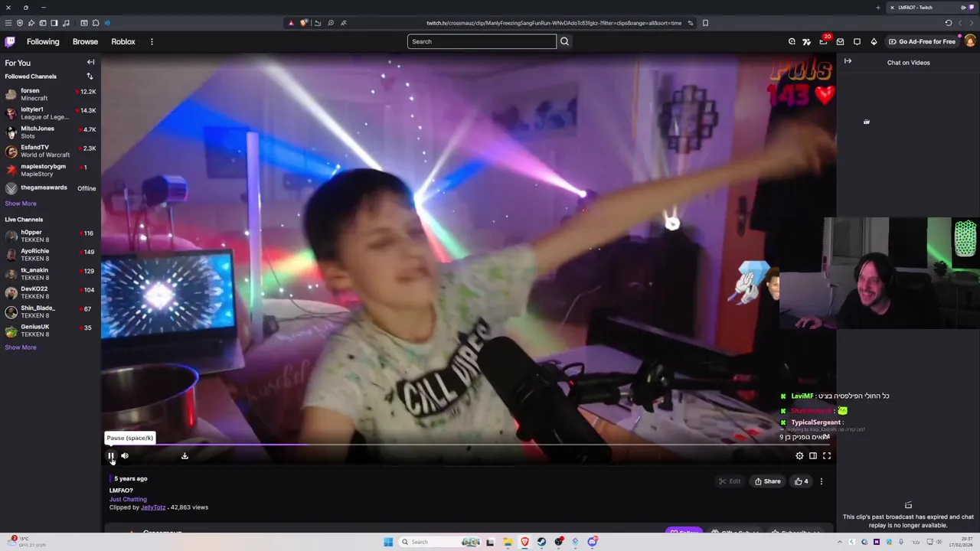
Task: Toggle theatre mode in the player
Action: (x=813, y=456)
